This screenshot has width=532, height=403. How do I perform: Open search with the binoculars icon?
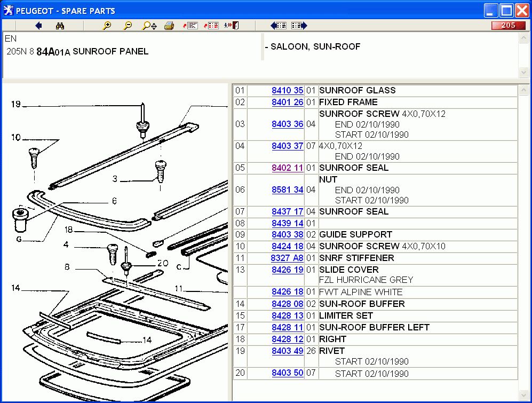[x=60, y=26]
